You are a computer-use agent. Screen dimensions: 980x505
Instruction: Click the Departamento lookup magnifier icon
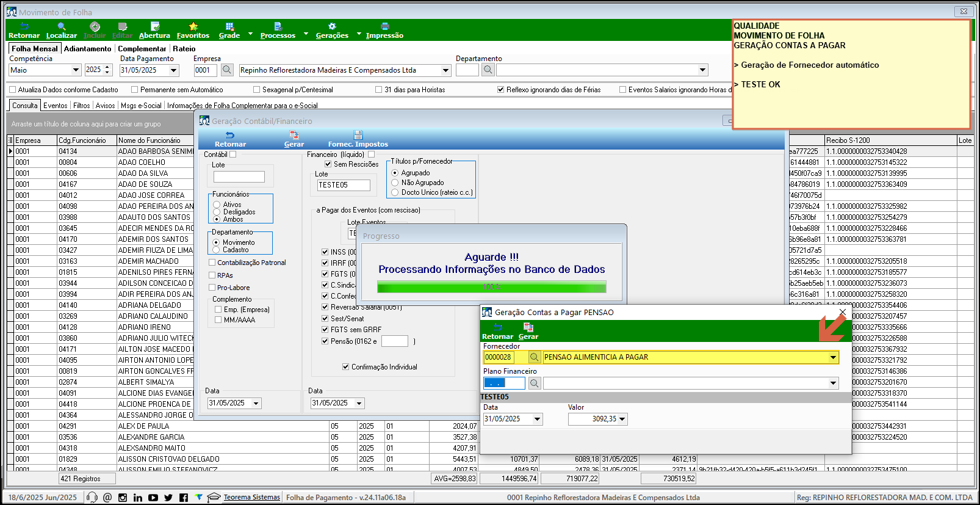[488, 70]
